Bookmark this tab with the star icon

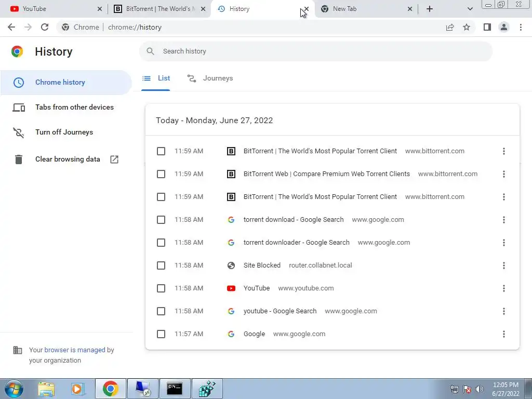tap(467, 27)
